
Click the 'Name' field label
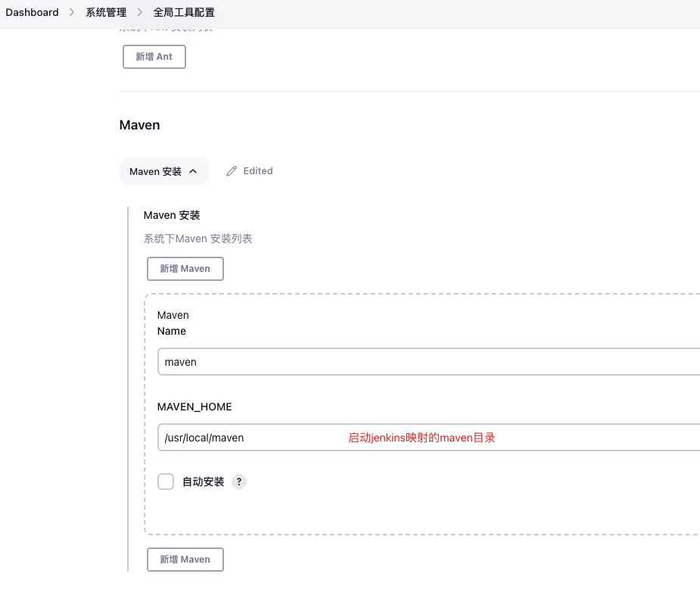click(x=172, y=331)
